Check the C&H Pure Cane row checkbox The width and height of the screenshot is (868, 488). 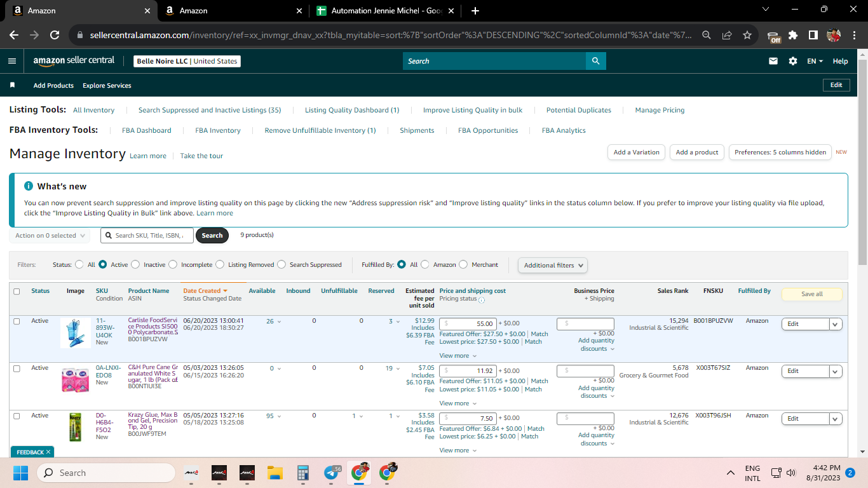pos(17,369)
